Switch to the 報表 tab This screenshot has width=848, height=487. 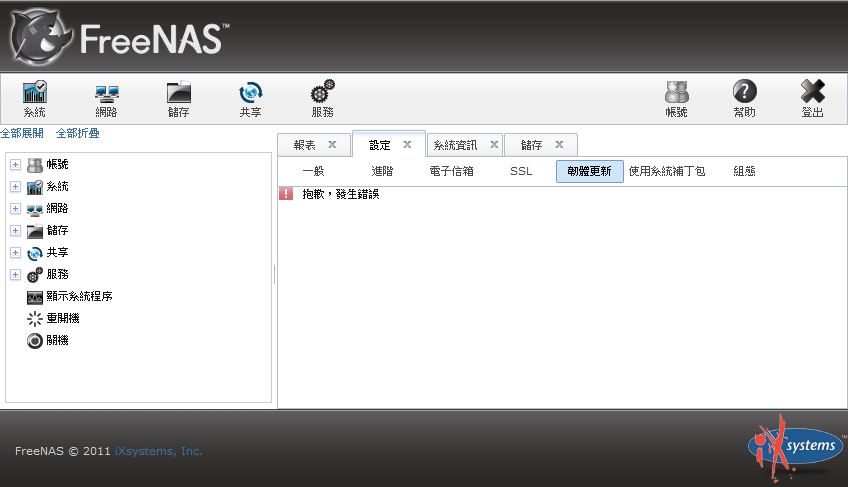pos(304,145)
